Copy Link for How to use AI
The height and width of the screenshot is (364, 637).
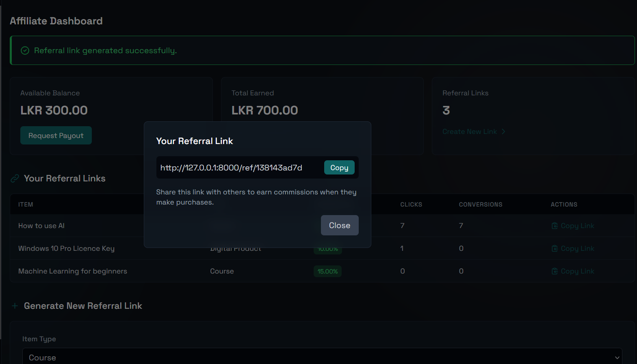pyautogui.click(x=573, y=226)
